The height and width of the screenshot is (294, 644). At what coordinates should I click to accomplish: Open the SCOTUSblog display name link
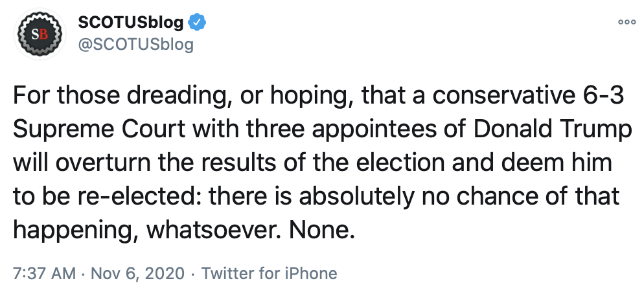coord(132,23)
